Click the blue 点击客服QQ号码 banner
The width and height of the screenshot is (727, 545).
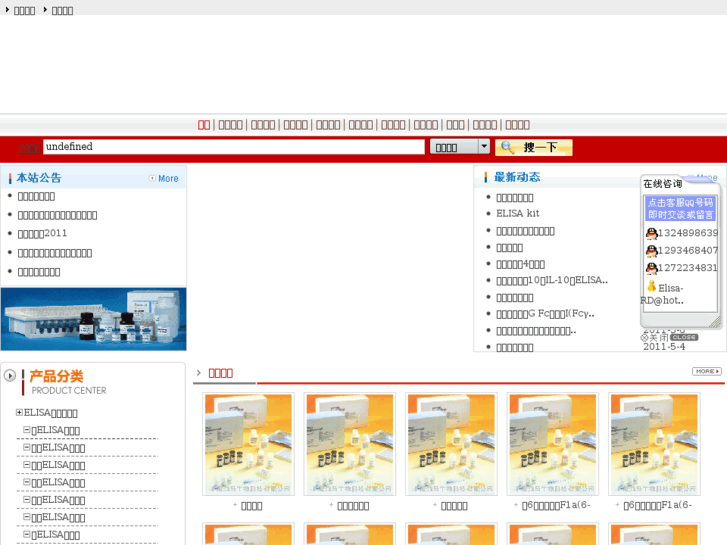tap(680, 208)
